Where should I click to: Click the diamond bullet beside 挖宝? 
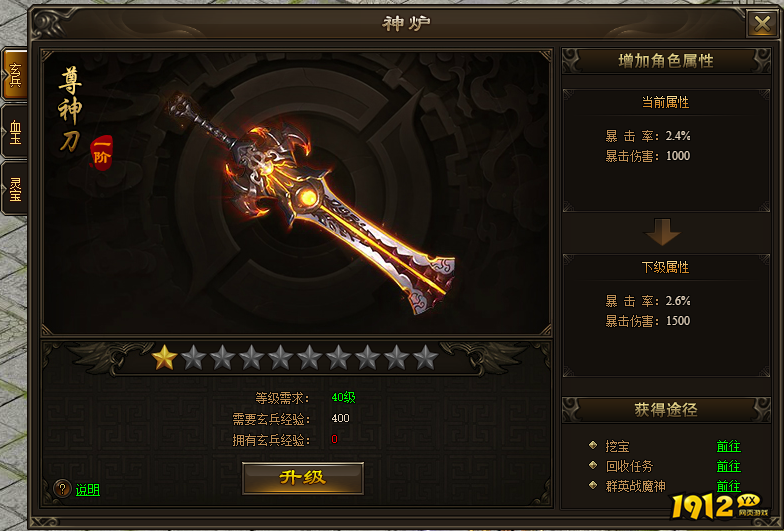[x=593, y=444]
